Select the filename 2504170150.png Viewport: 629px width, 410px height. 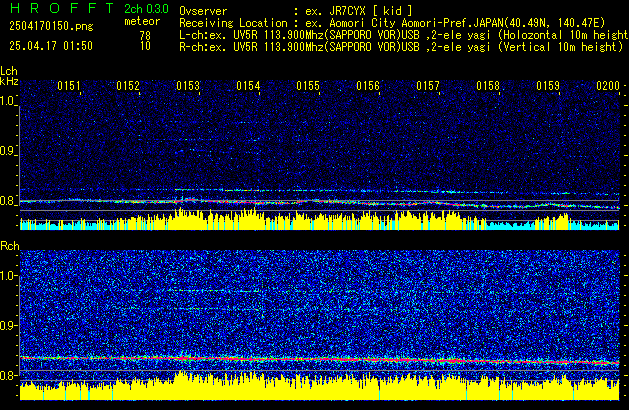[x=51, y=26]
